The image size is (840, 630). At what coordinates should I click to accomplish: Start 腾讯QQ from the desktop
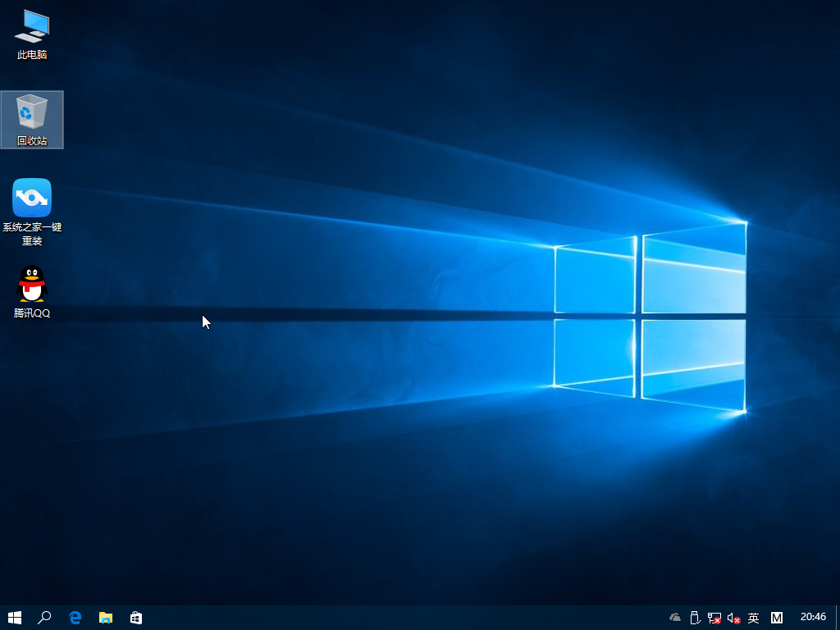click(32, 285)
